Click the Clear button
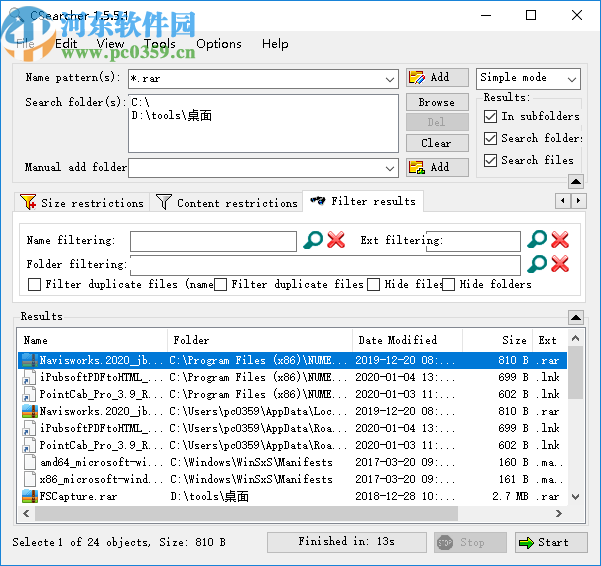601x566 pixels. click(437, 143)
